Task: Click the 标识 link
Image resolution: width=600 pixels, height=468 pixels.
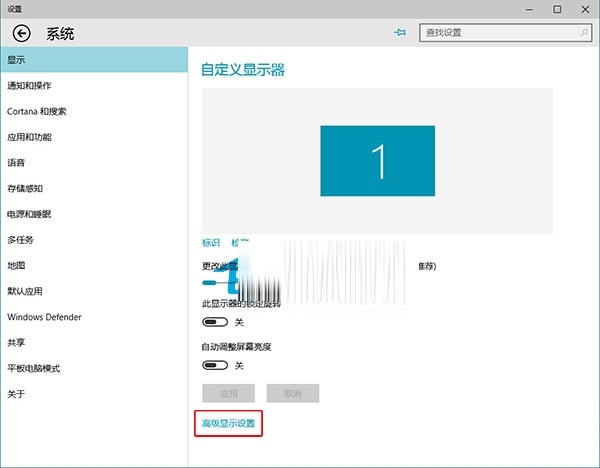Action: pyautogui.click(x=211, y=243)
